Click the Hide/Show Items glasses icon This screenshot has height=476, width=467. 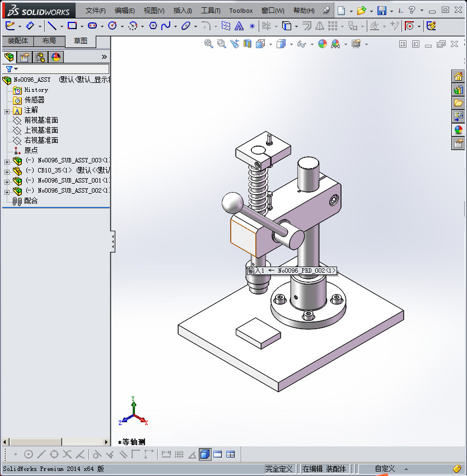click(301, 44)
